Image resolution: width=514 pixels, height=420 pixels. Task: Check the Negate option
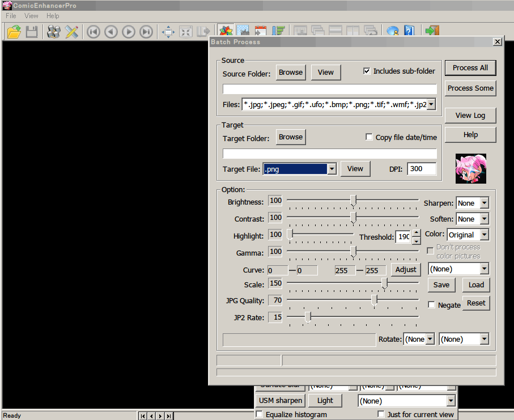(x=431, y=305)
